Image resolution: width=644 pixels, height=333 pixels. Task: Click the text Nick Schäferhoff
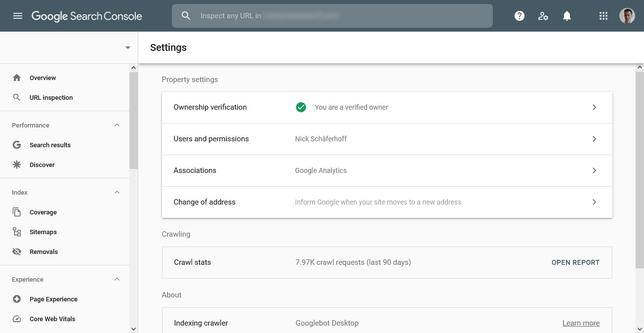321,139
